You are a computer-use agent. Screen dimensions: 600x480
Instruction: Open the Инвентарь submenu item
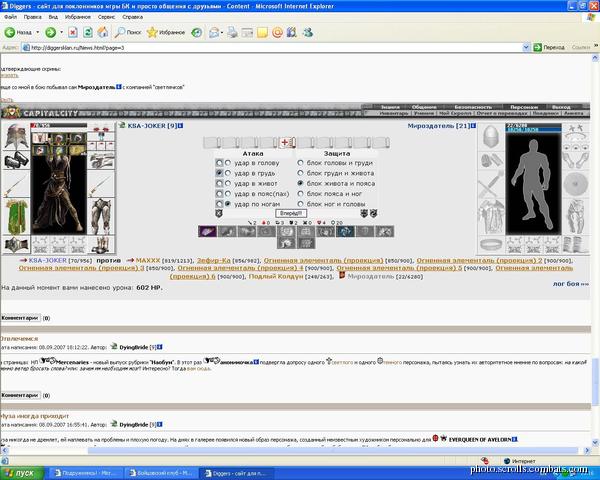point(394,113)
